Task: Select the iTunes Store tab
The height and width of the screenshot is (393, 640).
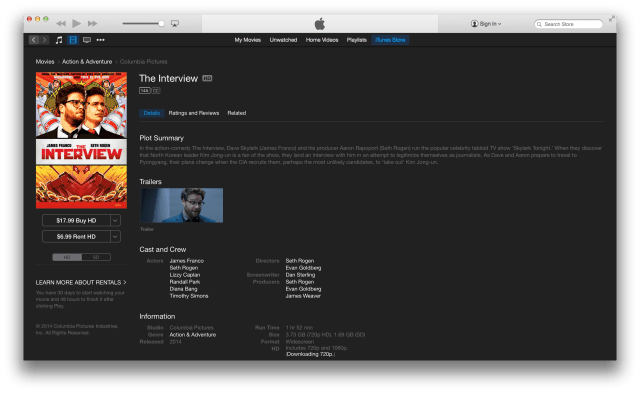Action: point(390,40)
